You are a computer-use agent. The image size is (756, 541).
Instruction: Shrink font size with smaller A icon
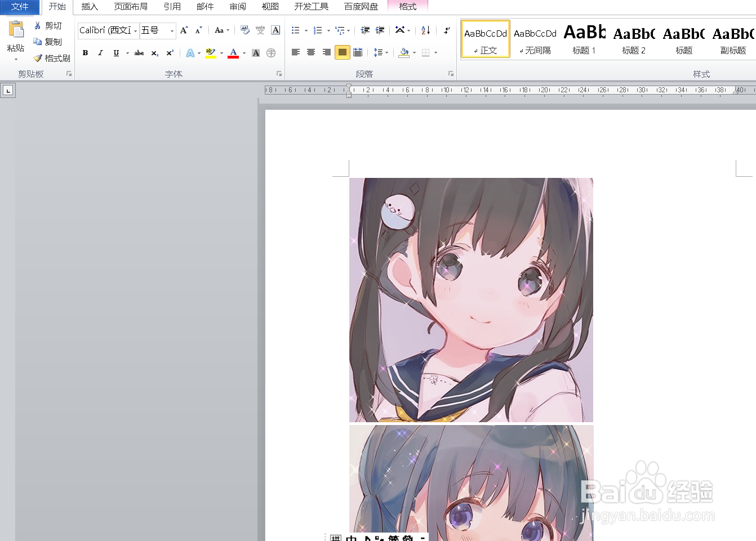coord(198,30)
